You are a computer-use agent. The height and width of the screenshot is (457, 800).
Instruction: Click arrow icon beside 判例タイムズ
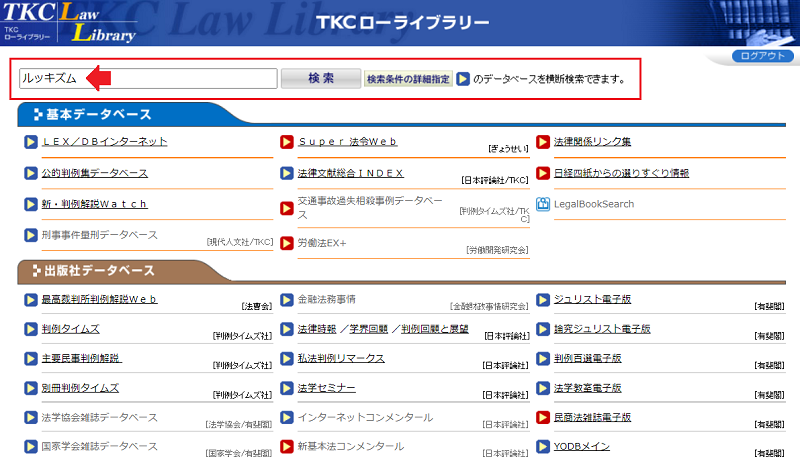(31, 329)
